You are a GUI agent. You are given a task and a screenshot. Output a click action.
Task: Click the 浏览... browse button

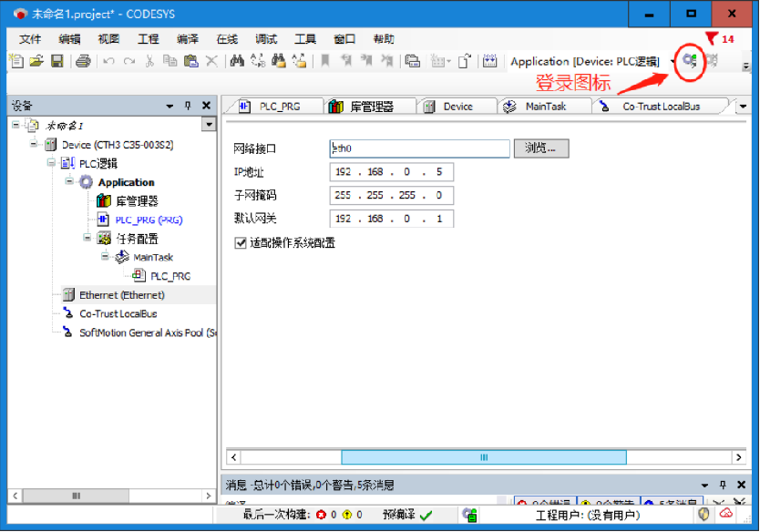541,148
